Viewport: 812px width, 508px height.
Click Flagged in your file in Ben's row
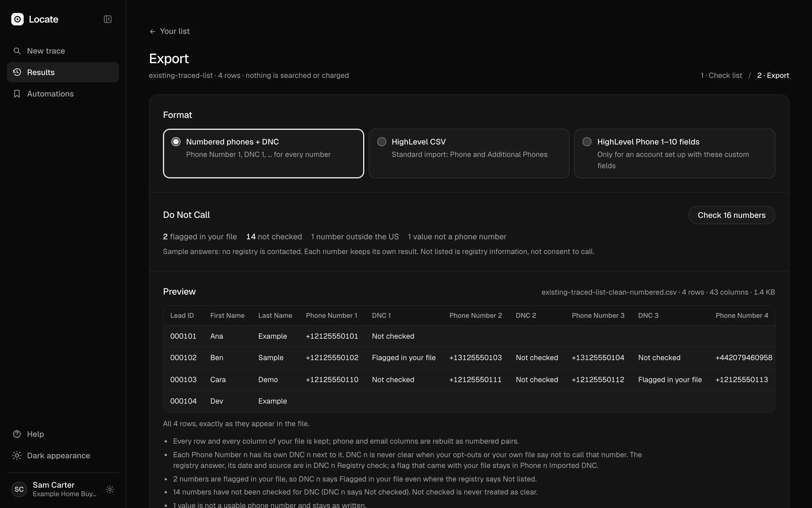pos(404,358)
